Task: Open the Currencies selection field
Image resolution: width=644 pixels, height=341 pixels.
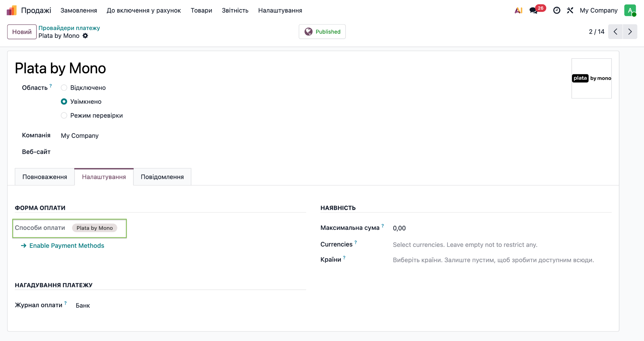Action: click(x=502, y=245)
